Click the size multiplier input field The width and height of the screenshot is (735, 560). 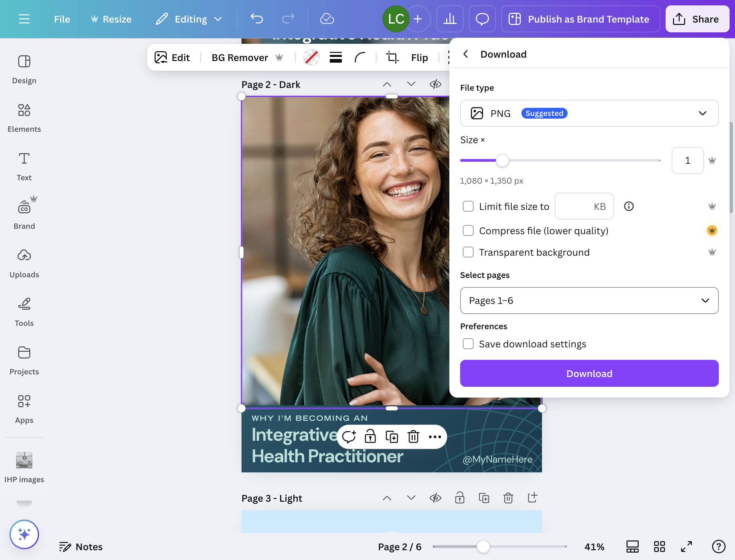688,160
